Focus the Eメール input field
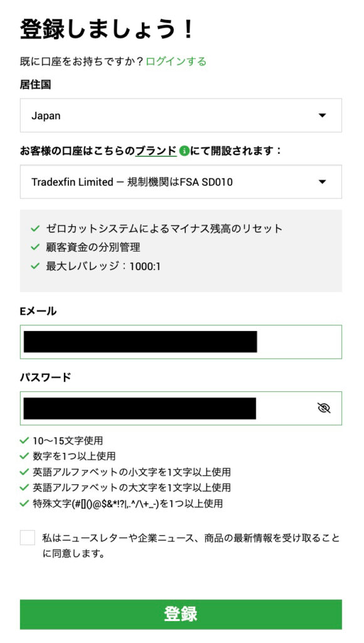364x643 pixels. pyautogui.click(x=181, y=342)
